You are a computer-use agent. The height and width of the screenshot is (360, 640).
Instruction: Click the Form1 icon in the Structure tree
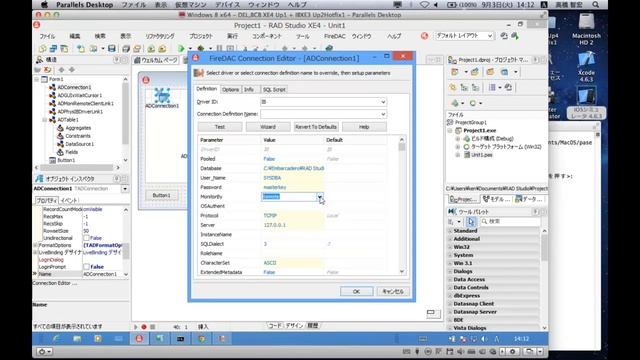pyautogui.click(x=44, y=79)
